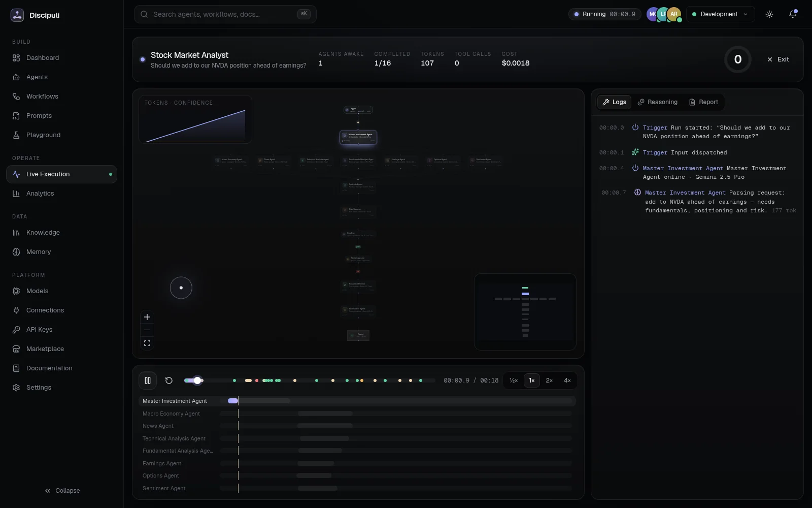Image resolution: width=812 pixels, height=508 pixels.
Task: Open Documentation
Action: pos(61,368)
